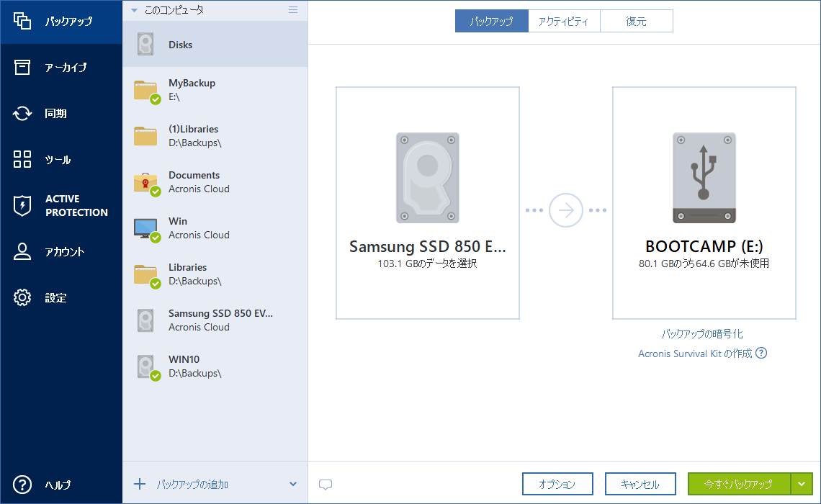This screenshot has height=504, width=821.
Task: Select the 同期 sync icon
Action: [x=22, y=113]
